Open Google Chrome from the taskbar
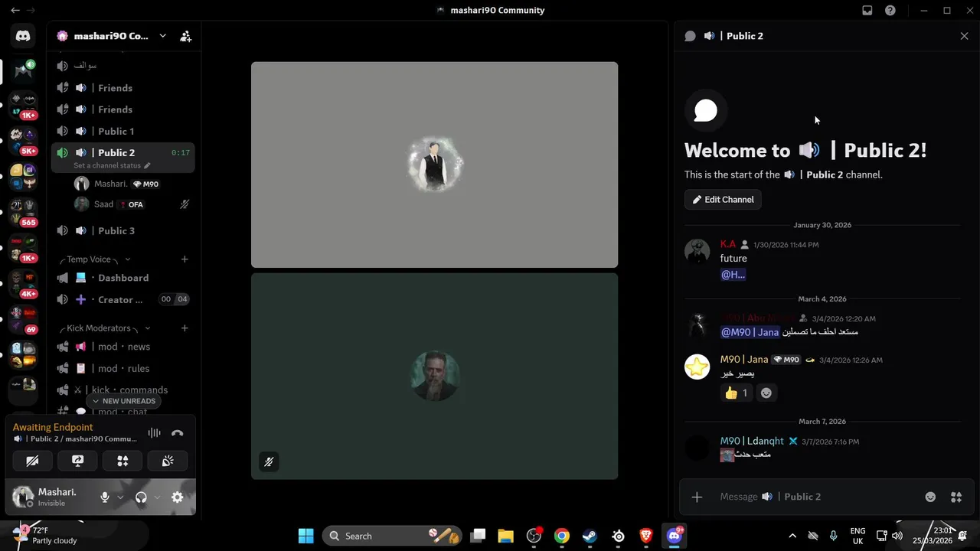This screenshot has width=980, height=551. point(562,536)
